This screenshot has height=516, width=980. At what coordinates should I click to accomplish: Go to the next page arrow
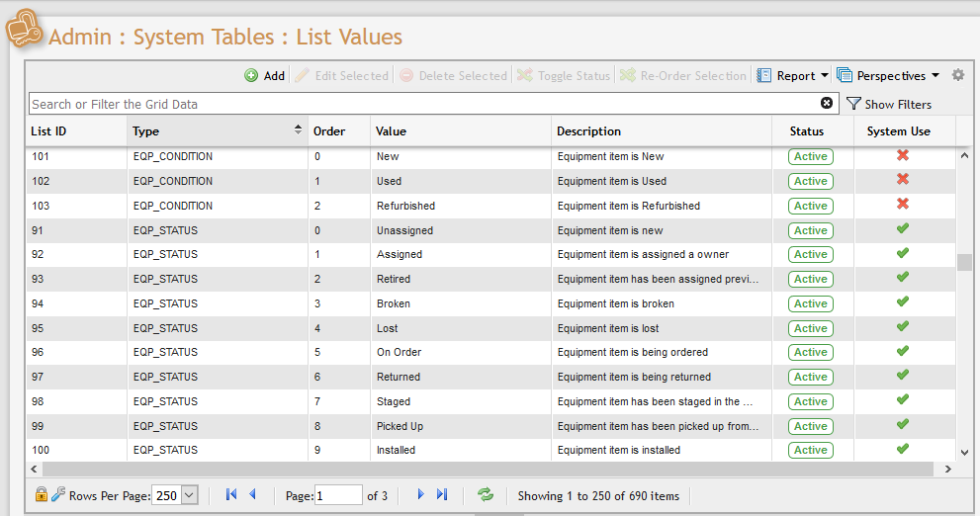[x=420, y=495]
